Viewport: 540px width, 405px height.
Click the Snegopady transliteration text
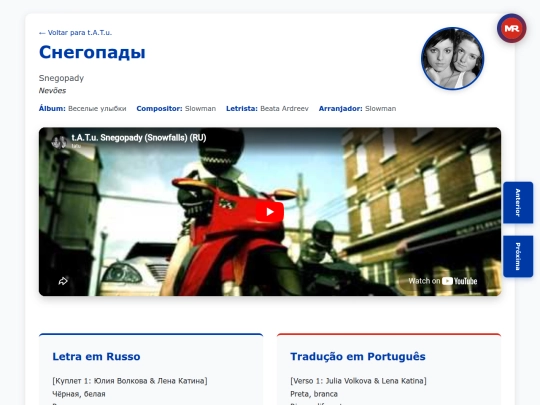pyautogui.click(x=61, y=78)
